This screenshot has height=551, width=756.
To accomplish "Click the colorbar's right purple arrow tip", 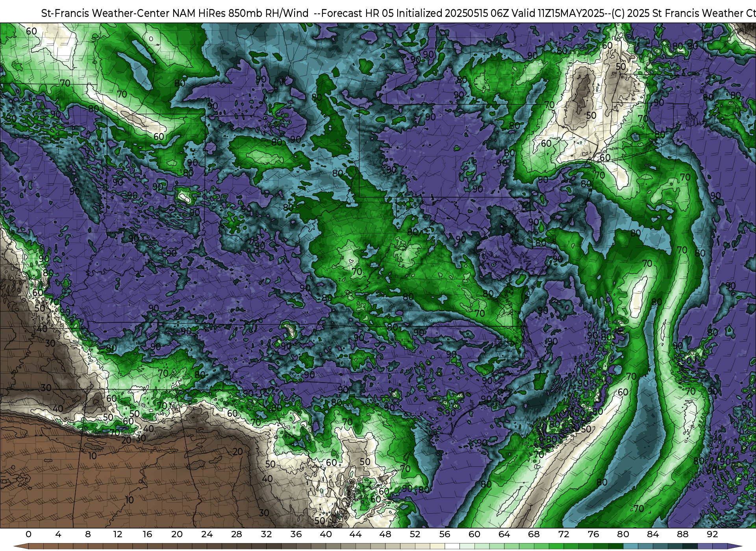I will point(735,546).
